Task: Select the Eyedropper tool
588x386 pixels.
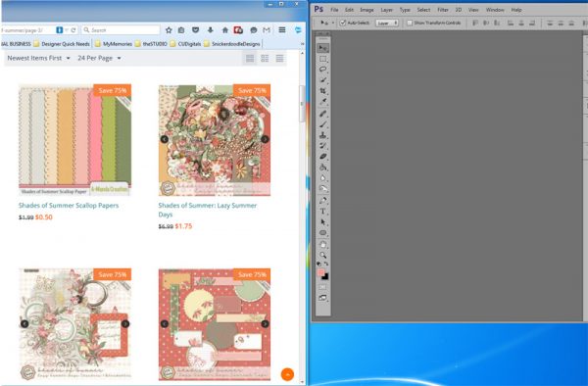Action: click(322, 102)
